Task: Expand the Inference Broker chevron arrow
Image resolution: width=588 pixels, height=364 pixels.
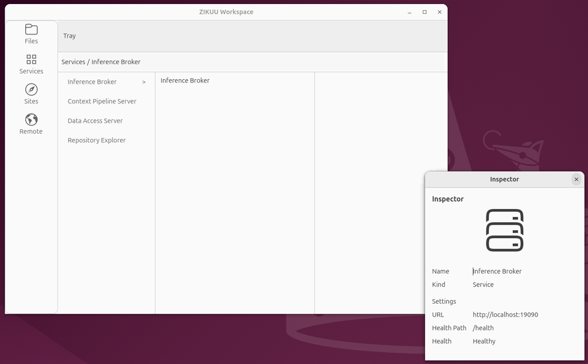Action: [x=144, y=82]
